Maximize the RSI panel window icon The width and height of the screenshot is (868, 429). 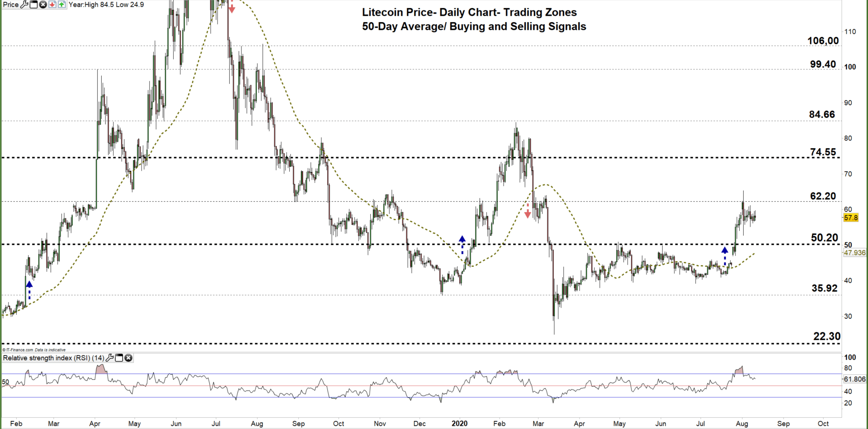click(x=119, y=358)
